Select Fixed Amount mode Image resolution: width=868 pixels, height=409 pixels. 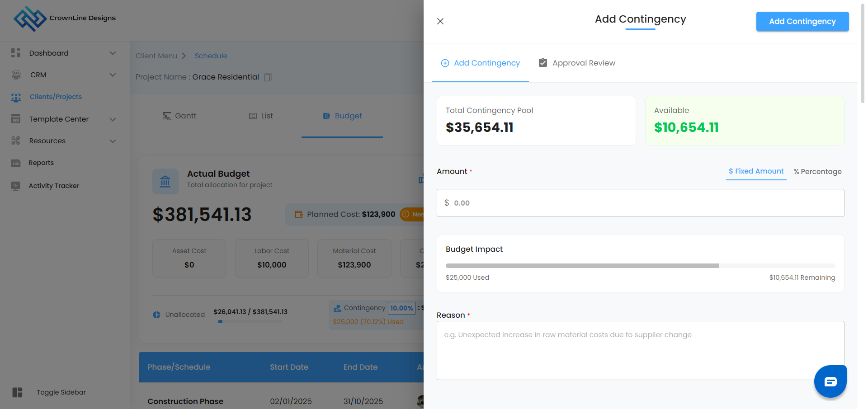click(x=756, y=171)
